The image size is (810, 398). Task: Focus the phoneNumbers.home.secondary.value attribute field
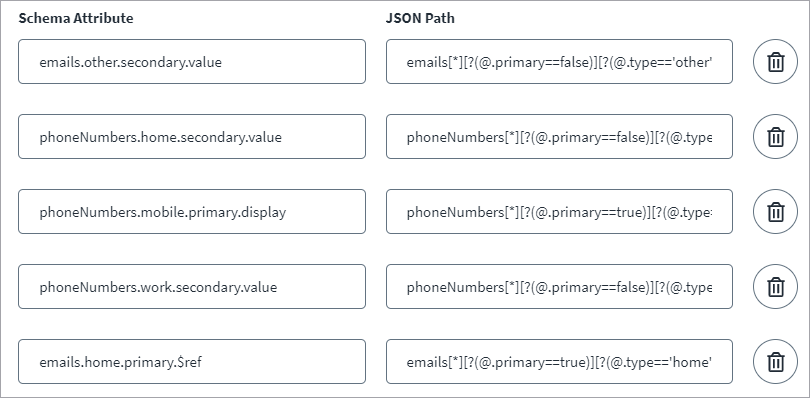(x=192, y=136)
